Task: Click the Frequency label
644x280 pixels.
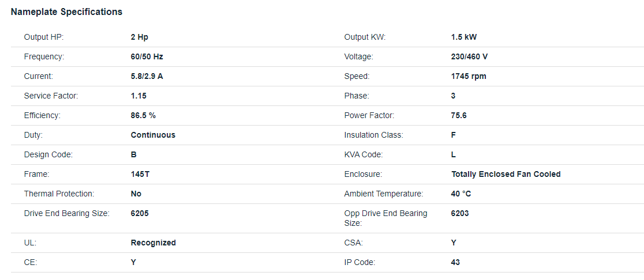Action: click(44, 56)
